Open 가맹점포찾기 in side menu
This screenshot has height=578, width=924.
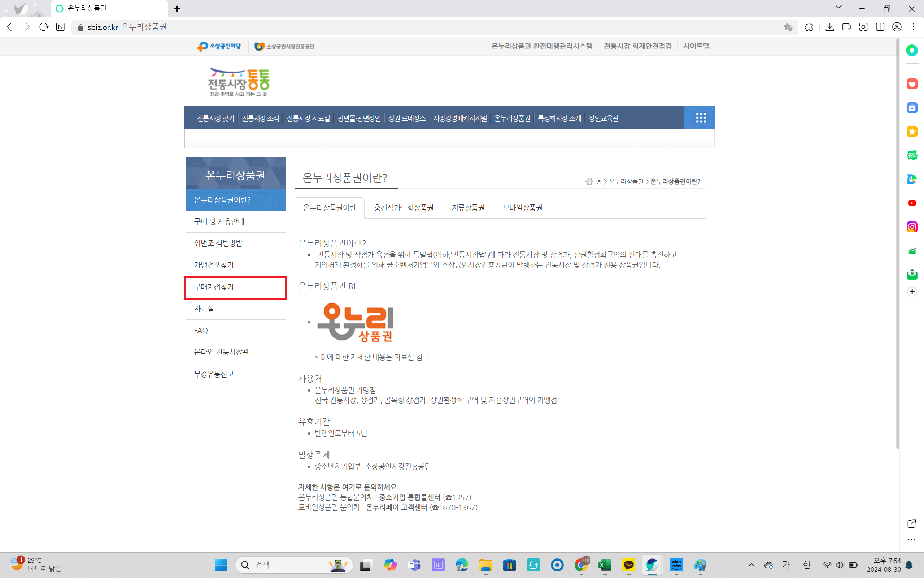236,265
